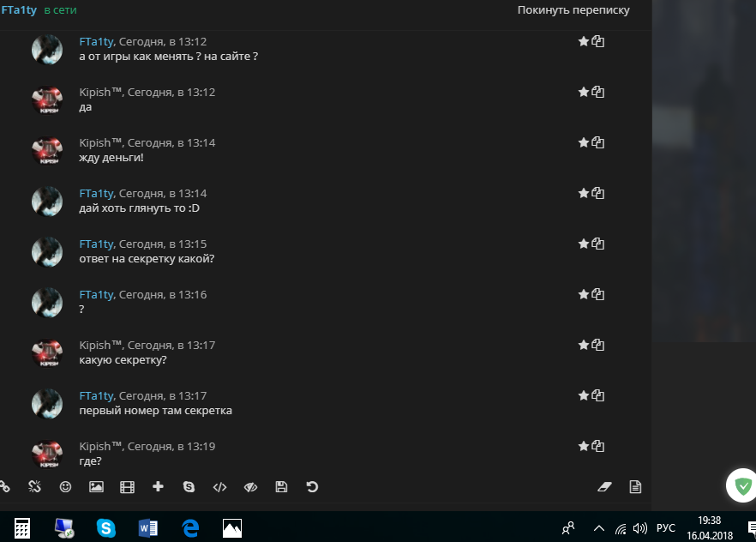Open FTa1ty name link at 13:12 message
The height and width of the screenshot is (542, 756).
pos(96,42)
